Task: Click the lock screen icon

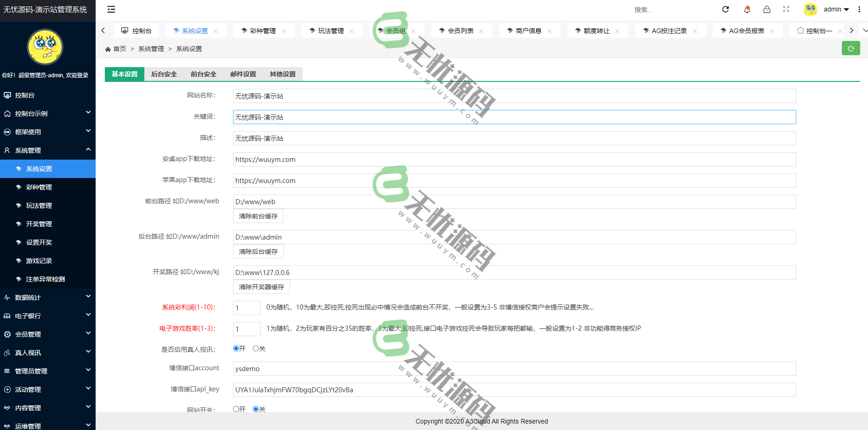Action: tap(766, 9)
